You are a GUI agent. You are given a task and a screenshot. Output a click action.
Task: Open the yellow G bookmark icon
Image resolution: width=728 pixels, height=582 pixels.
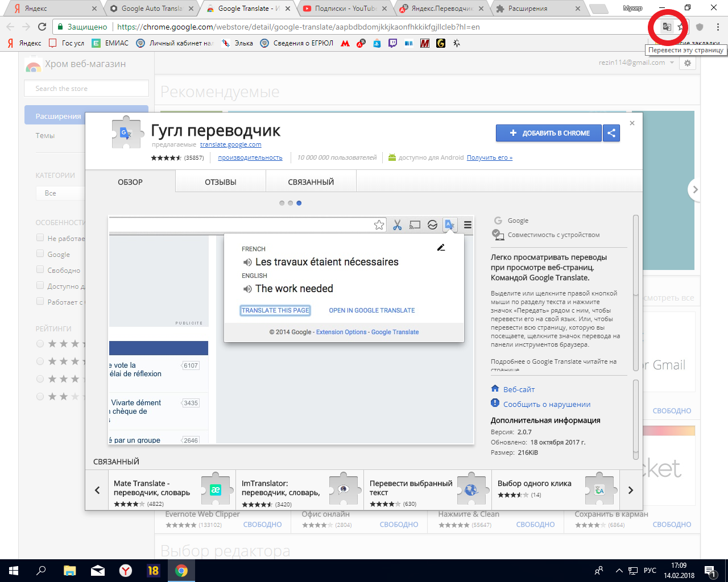440,43
